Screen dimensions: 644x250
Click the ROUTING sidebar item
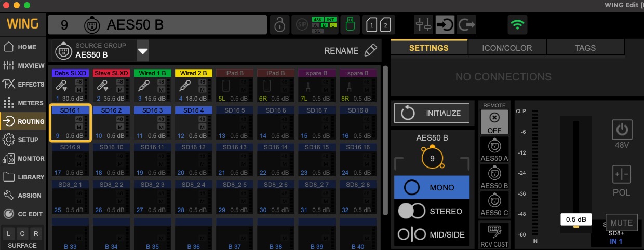click(23, 121)
